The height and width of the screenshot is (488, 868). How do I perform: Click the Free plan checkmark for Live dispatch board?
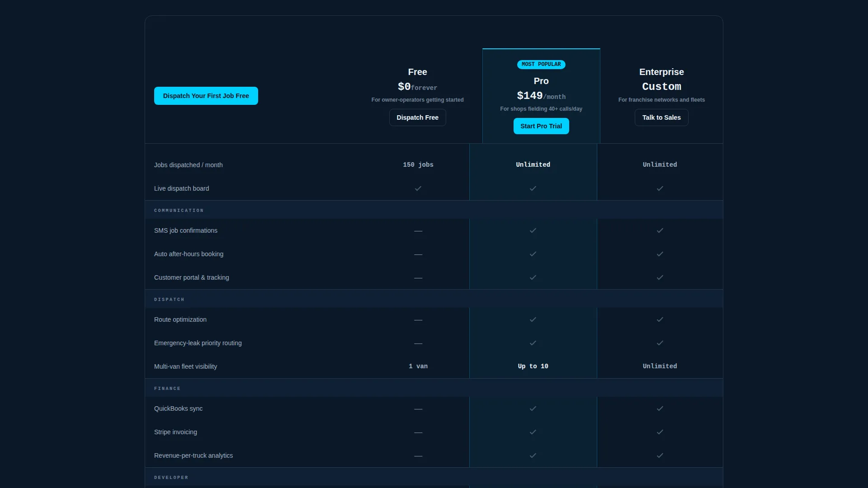(x=418, y=188)
